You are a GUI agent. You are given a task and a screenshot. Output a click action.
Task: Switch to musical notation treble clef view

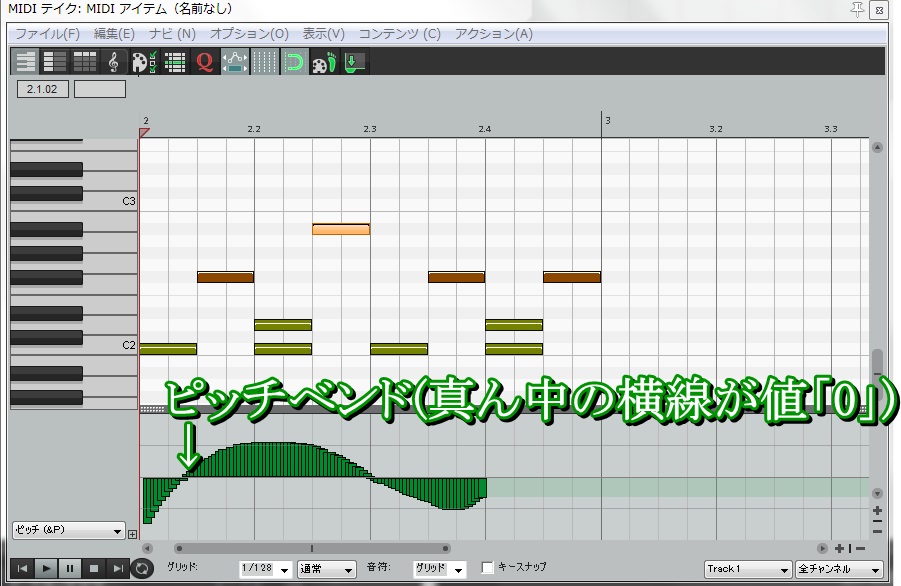pos(114,62)
